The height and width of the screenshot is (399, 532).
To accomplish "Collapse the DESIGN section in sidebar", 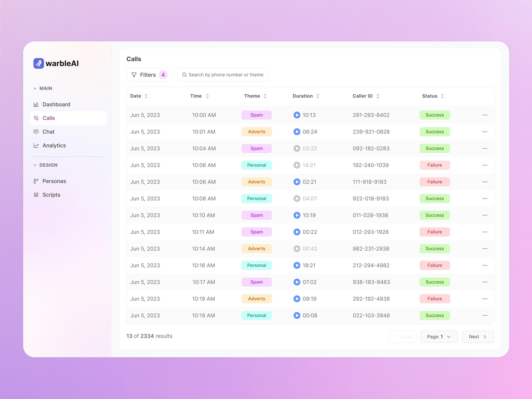I will tap(35, 165).
